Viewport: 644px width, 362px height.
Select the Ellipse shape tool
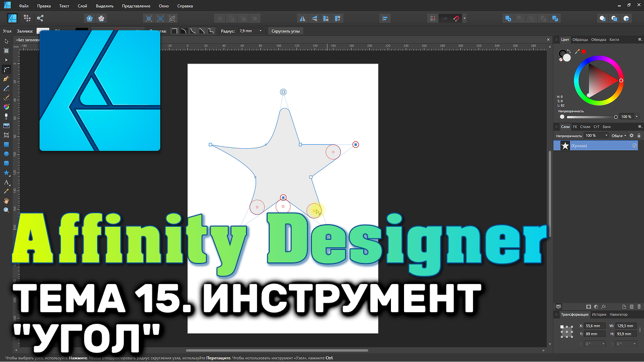(x=7, y=154)
